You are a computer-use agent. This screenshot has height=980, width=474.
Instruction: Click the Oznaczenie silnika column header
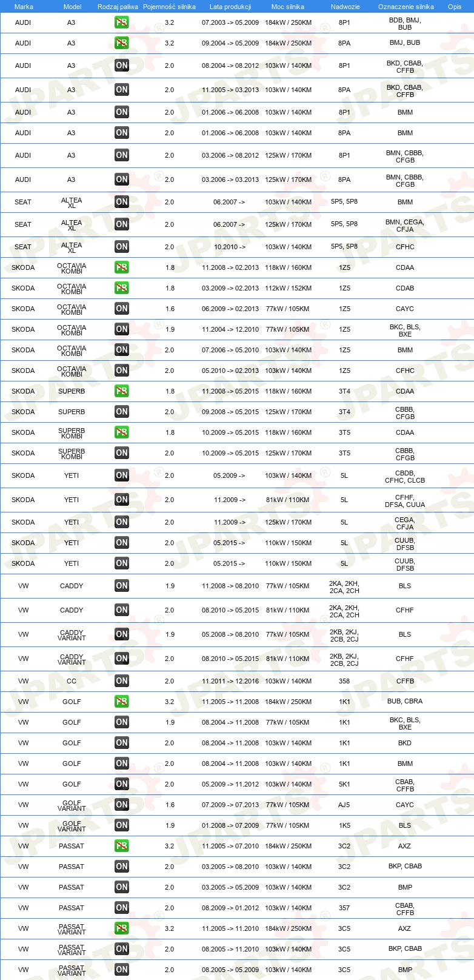[x=406, y=7]
